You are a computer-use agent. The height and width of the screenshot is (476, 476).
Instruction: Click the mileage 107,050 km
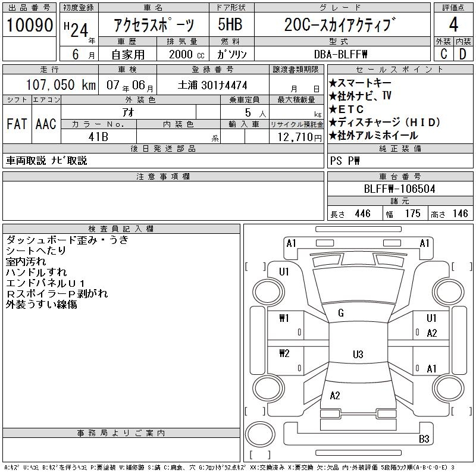coord(61,84)
